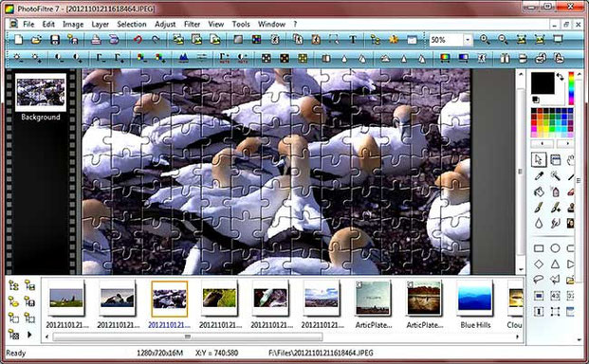Image resolution: width=589 pixels, height=364 pixels.
Task: Decrease brightness with the sun minus icon
Action: (18, 58)
